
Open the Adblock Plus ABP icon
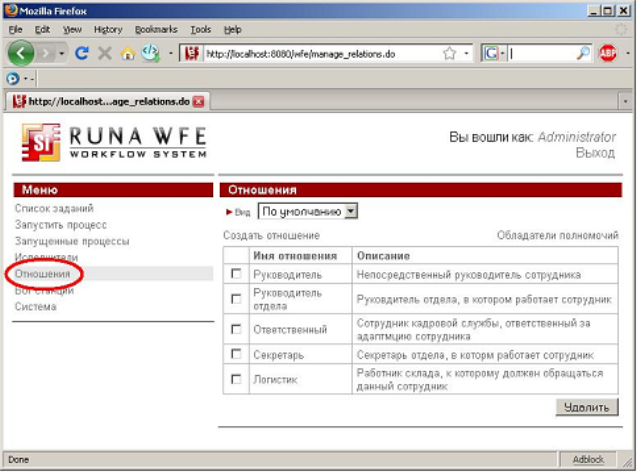click(608, 53)
